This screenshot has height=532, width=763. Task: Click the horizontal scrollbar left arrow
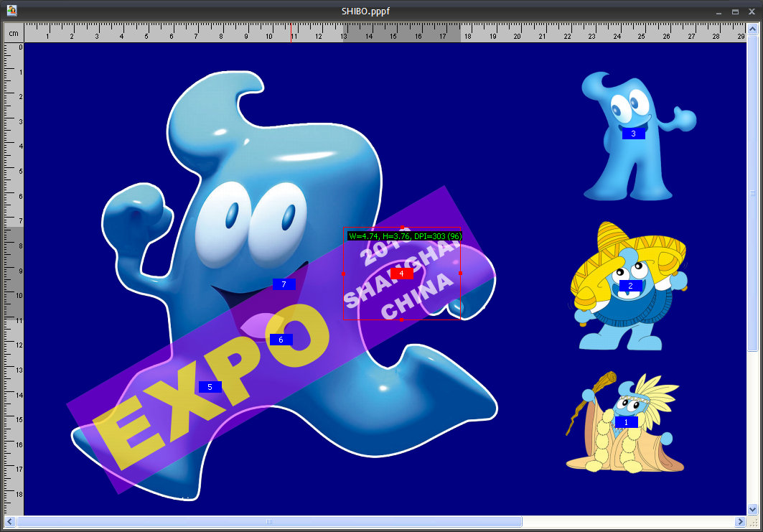(9, 522)
